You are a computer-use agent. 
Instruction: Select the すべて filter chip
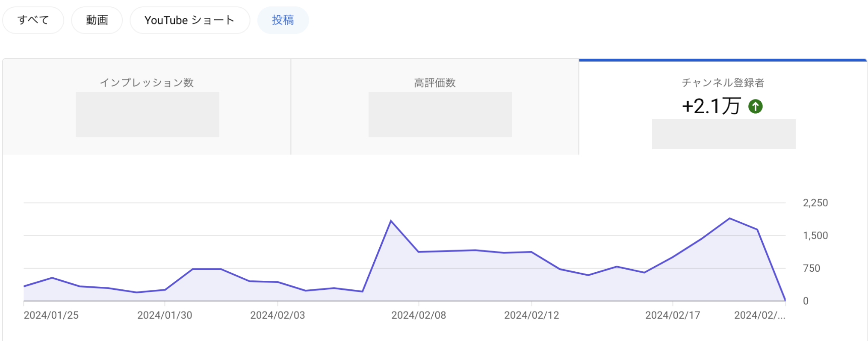coord(33,20)
